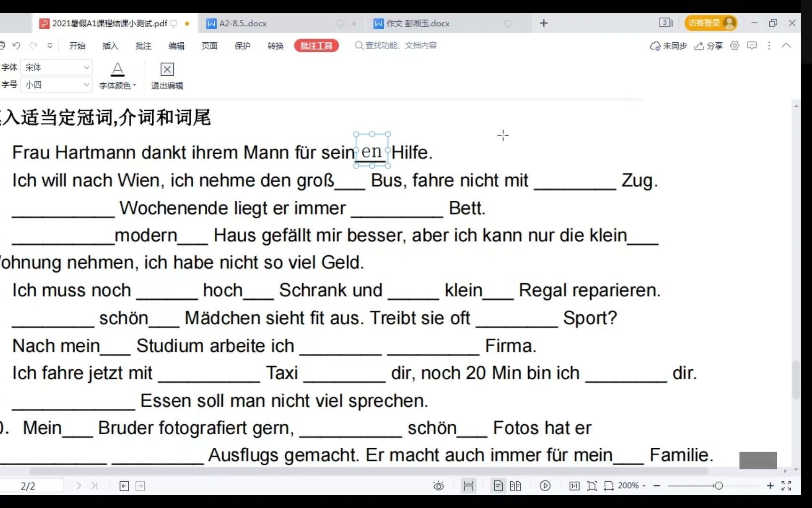Click the forward navigation icon in status bar
This screenshot has width=812, height=508.
[140, 486]
